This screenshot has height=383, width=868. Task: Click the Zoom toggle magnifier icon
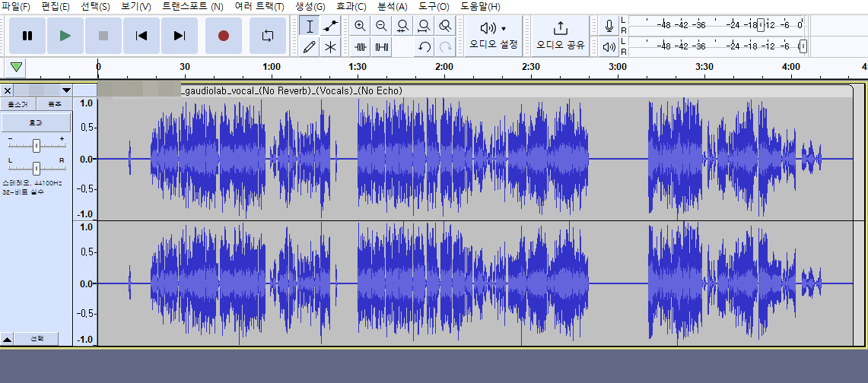pos(444,26)
